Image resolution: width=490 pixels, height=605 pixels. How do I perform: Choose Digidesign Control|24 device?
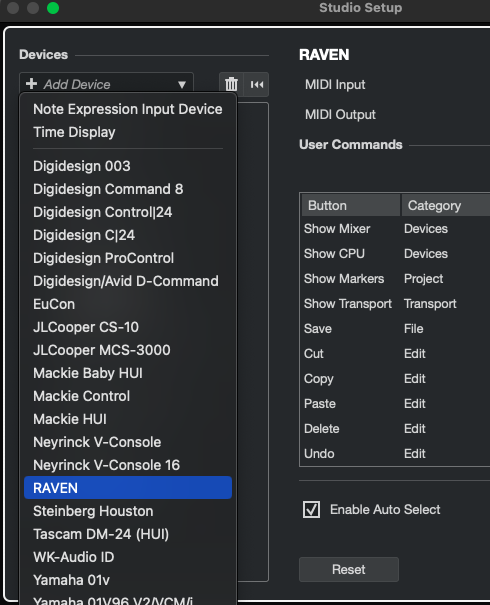(128, 212)
